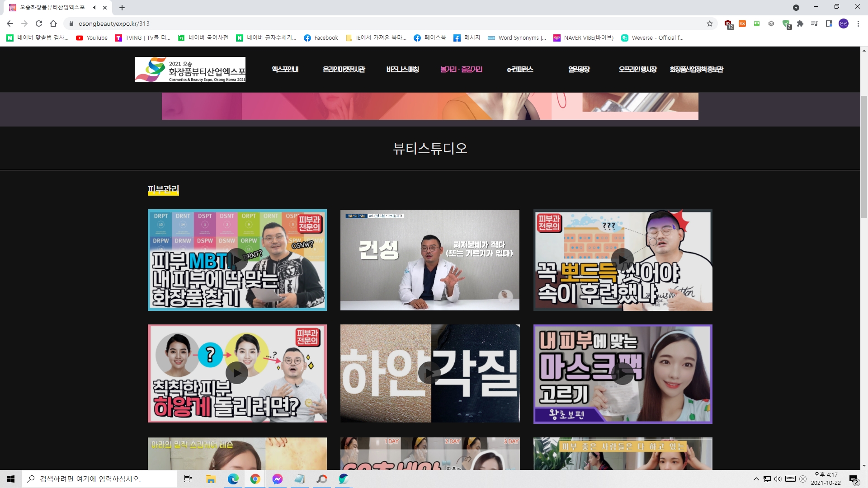The height and width of the screenshot is (488, 868).
Task: Open the 비즈니스매칭 menu
Action: (402, 69)
